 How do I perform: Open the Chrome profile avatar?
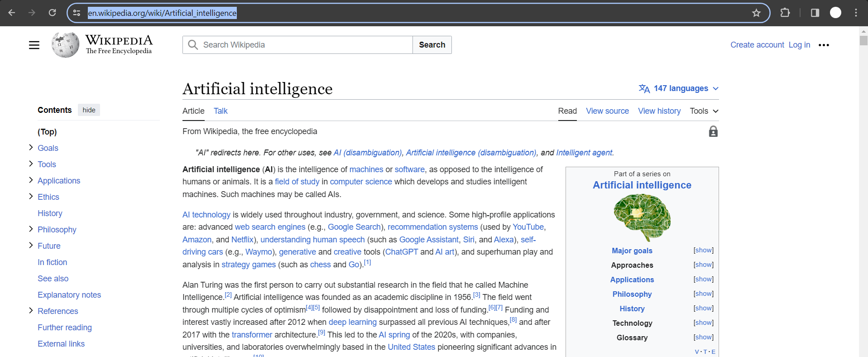coord(835,13)
